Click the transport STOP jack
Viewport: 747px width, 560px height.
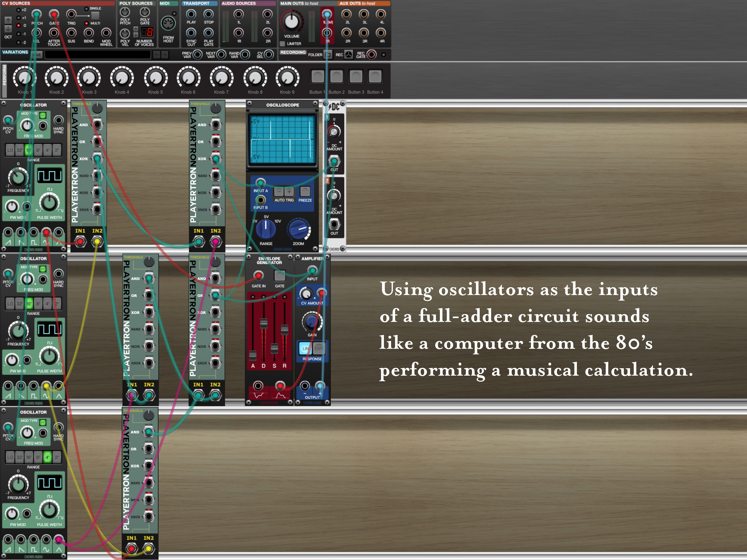[x=208, y=14]
